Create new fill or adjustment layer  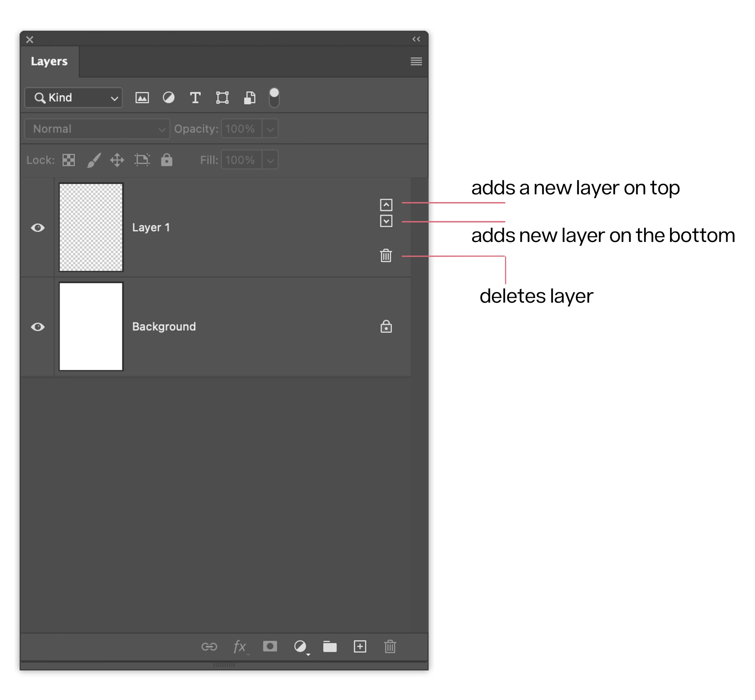(300, 646)
